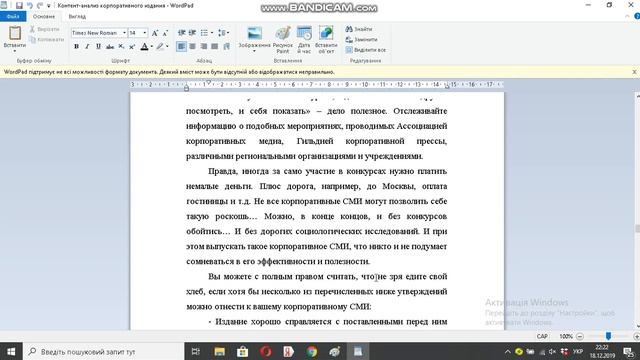Screen dimensions: 640x360
Task: Click the vertical scrollbar thumb
Action: coord(637,229)
